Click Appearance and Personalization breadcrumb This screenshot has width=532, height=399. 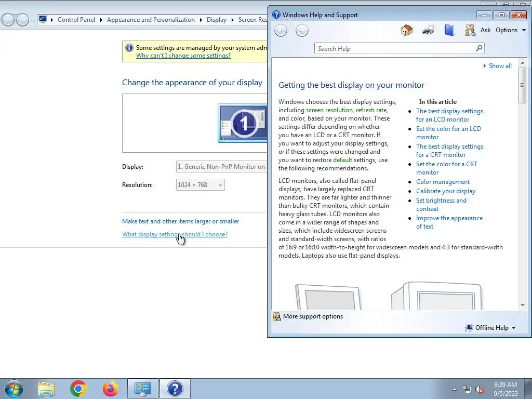(x=151, y=20)
